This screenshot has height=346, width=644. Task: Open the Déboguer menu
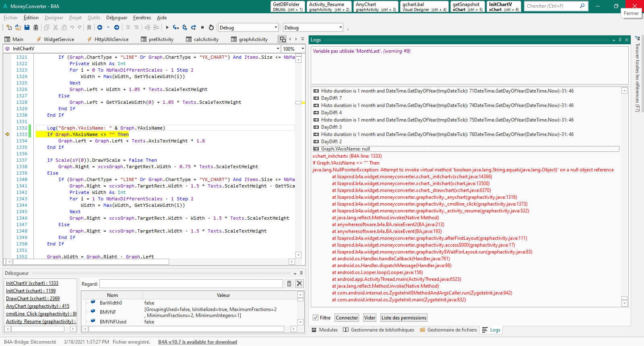[117, 18]
